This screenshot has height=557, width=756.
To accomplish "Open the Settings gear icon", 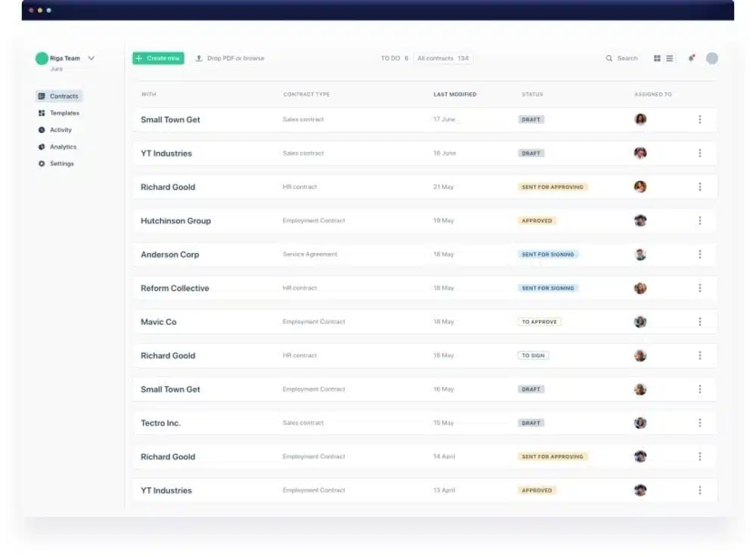I will click(42, 163).
